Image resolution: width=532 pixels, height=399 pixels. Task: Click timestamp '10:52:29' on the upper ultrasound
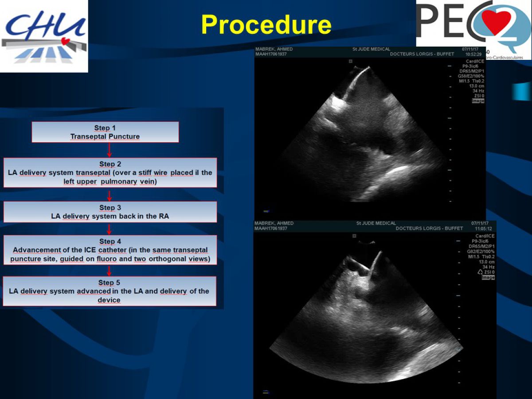coord(473,54)
